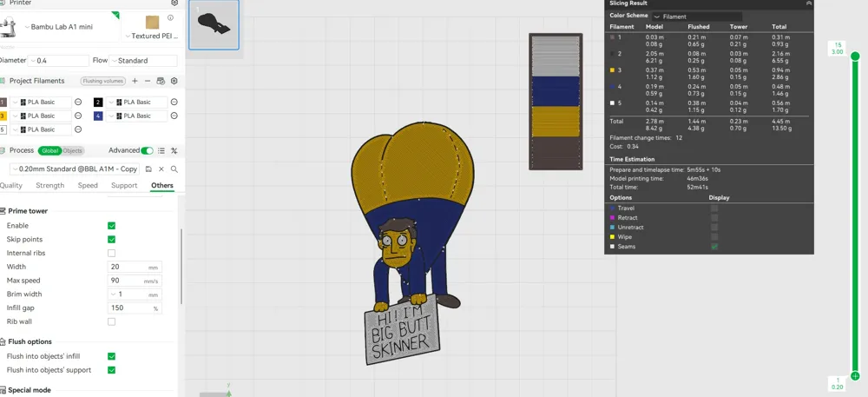Show Retract points in display
This screenshot has height=397, width=868.
pos(714,217)
